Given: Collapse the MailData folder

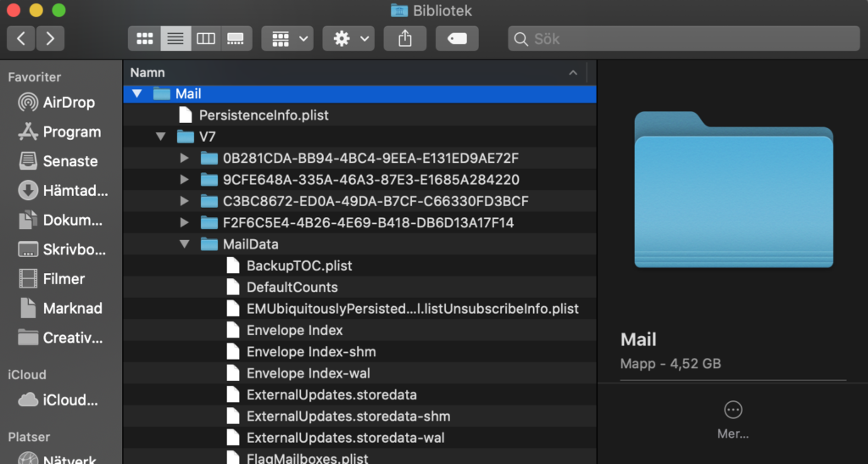Looking at the screenshot, I should point(184,244).
